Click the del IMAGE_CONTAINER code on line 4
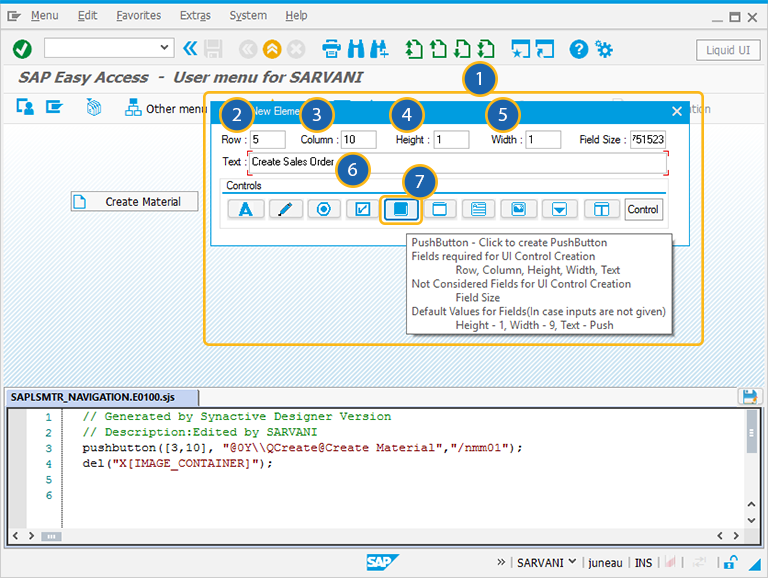The width and height of the screenshot is (768, 578). pyautogui.click(x=177, y=463)
